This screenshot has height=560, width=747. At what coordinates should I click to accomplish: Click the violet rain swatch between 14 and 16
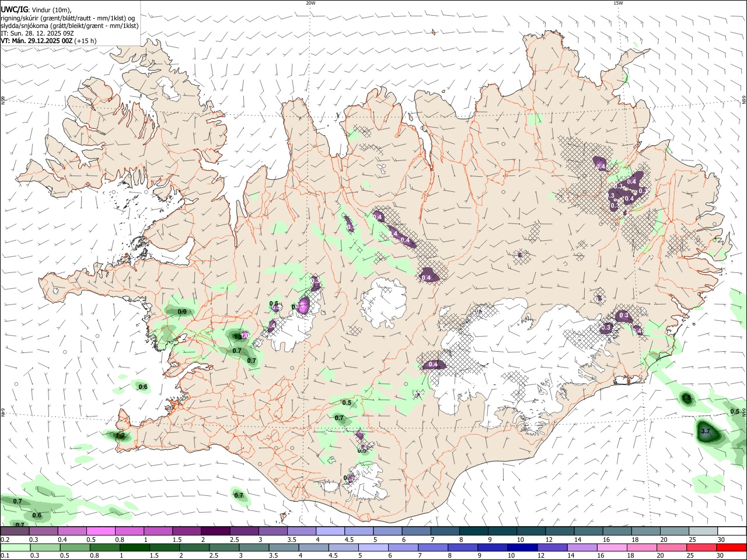pyautogui.click(x=582, y=547)
